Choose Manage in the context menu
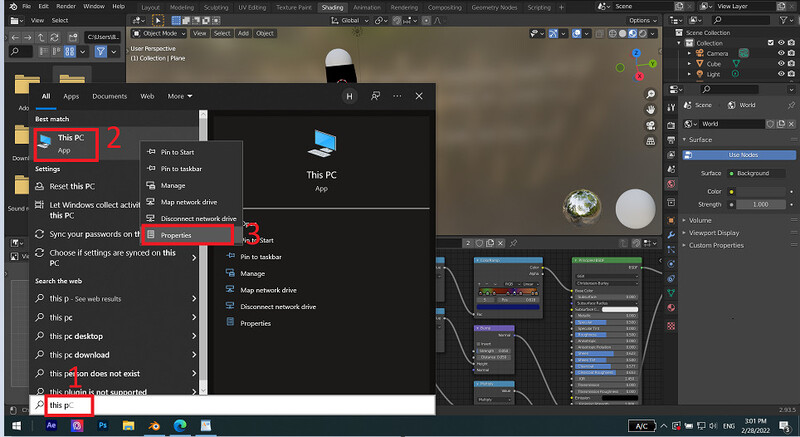 191,186
